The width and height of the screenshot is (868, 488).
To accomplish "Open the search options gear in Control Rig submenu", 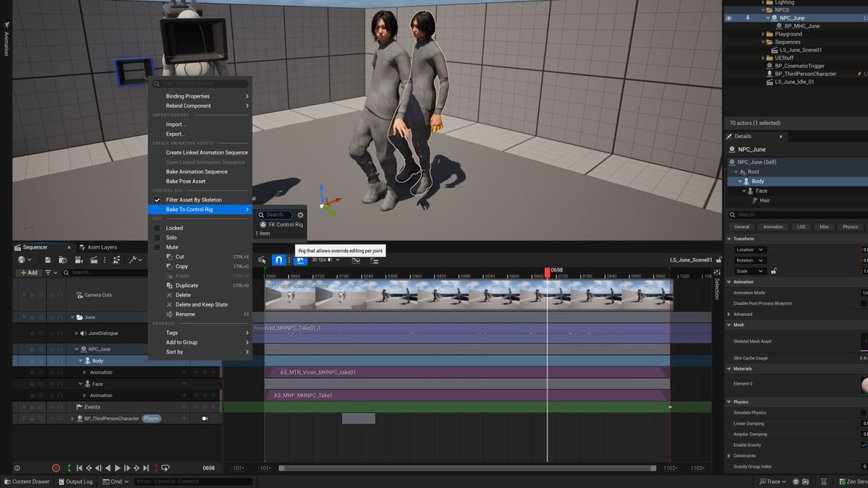I will pyautogui.click(x=301, y=215).
